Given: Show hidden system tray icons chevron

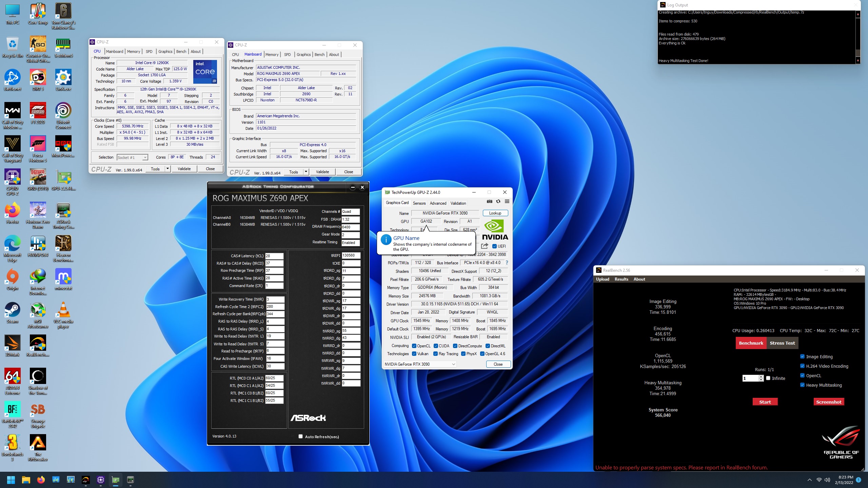Looking at the screenshot, I should tap(810, 480).
